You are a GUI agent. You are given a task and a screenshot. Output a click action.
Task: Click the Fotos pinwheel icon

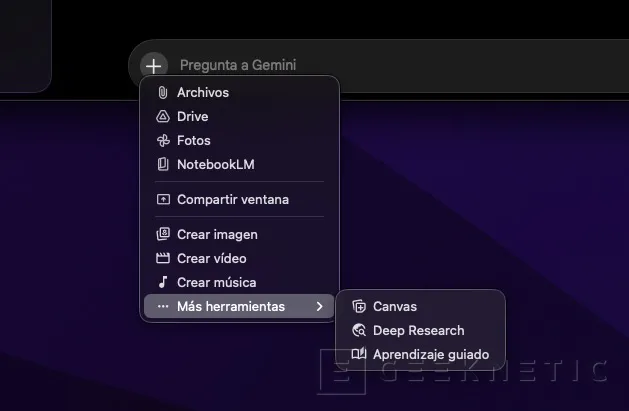(x=163, y=140)
